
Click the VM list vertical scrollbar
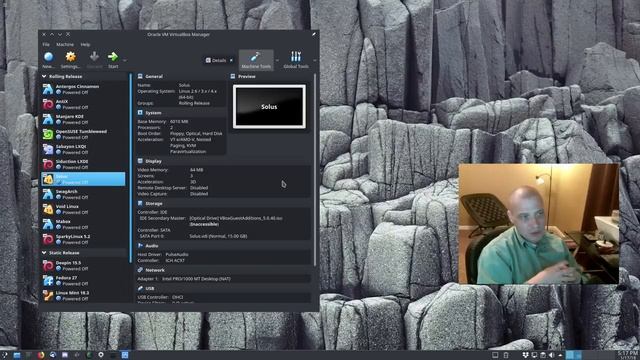[131, 168]
